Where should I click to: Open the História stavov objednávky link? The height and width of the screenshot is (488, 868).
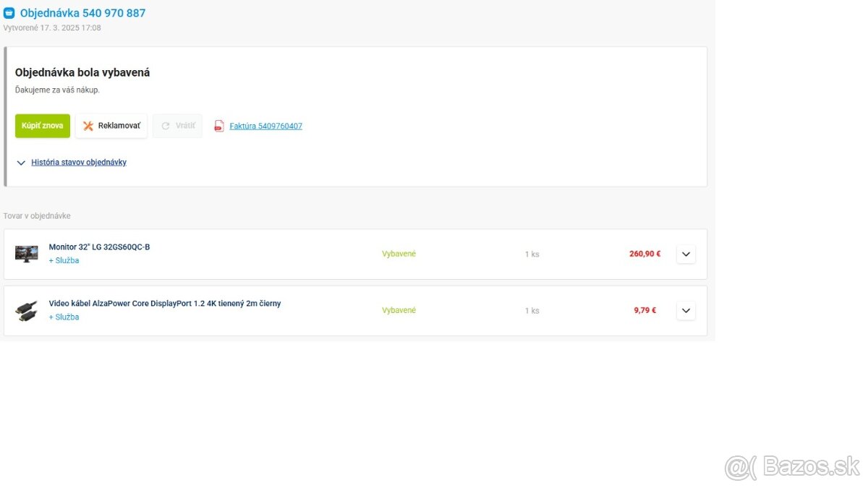[x=79, y=163]
